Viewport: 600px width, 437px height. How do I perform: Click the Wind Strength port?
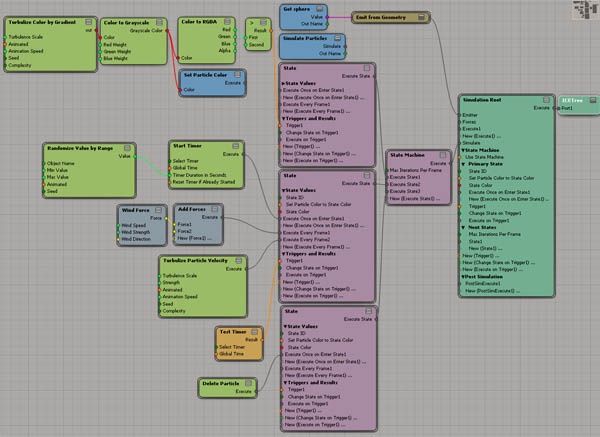pyautogui.click(x=118, y=232)
